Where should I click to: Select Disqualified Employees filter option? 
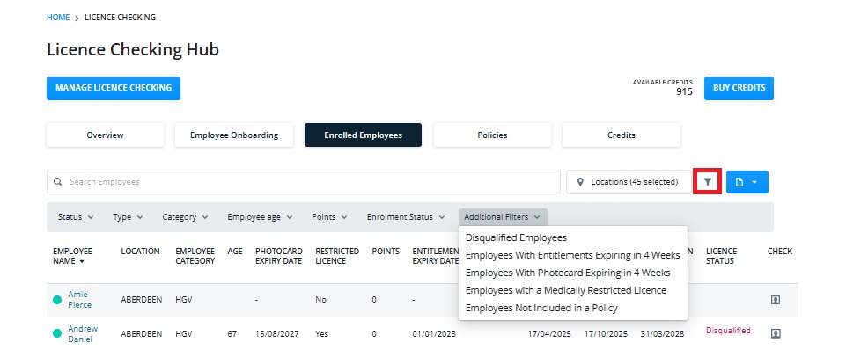click(516, 237)
